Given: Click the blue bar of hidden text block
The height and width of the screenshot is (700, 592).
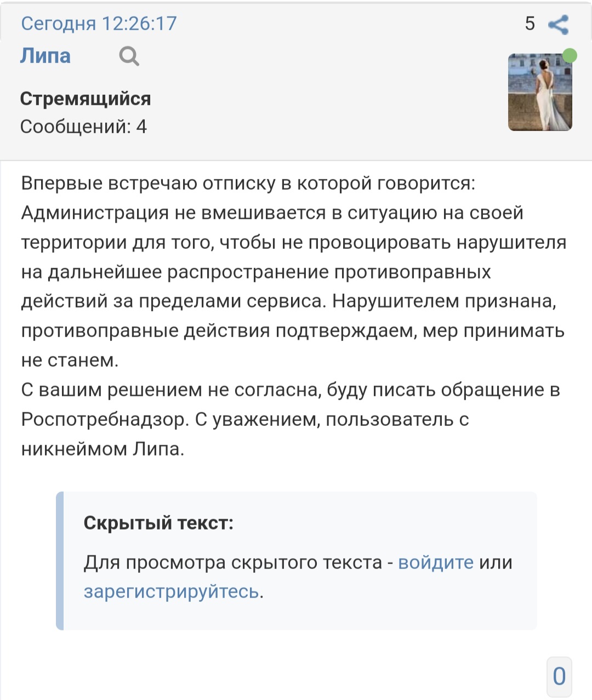Looking at the screenshot, I should (x=60, y=561).
